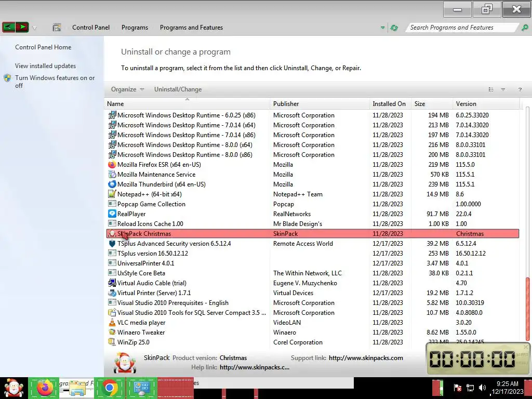
Task: Open the recent locations dropdown arrow
Action: click(x=34, y=28)
